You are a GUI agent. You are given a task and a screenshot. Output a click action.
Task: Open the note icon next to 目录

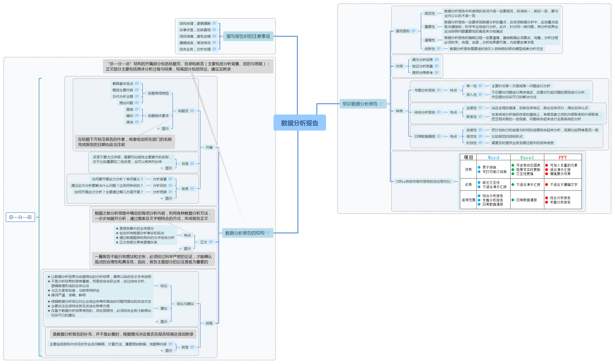192,164
